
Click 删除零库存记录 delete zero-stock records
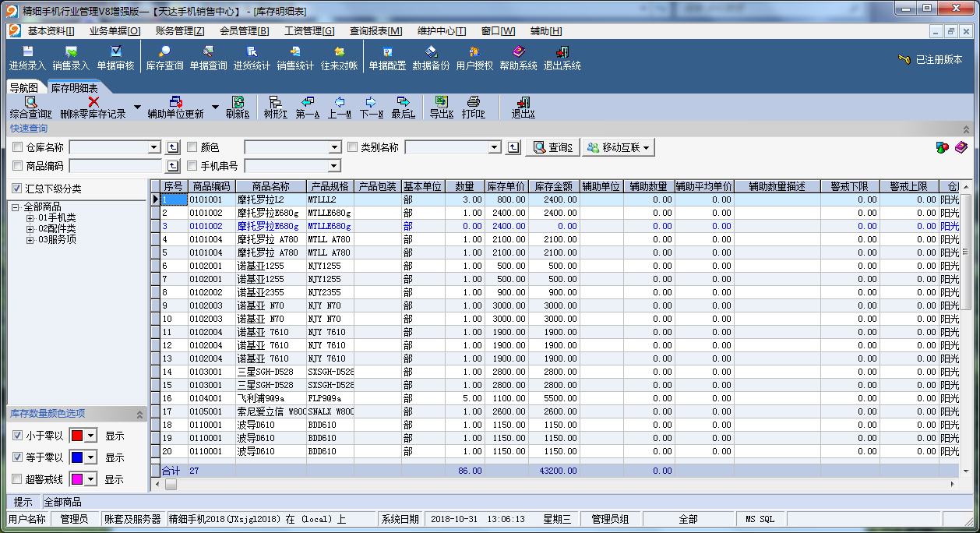(x=93, y=108)
